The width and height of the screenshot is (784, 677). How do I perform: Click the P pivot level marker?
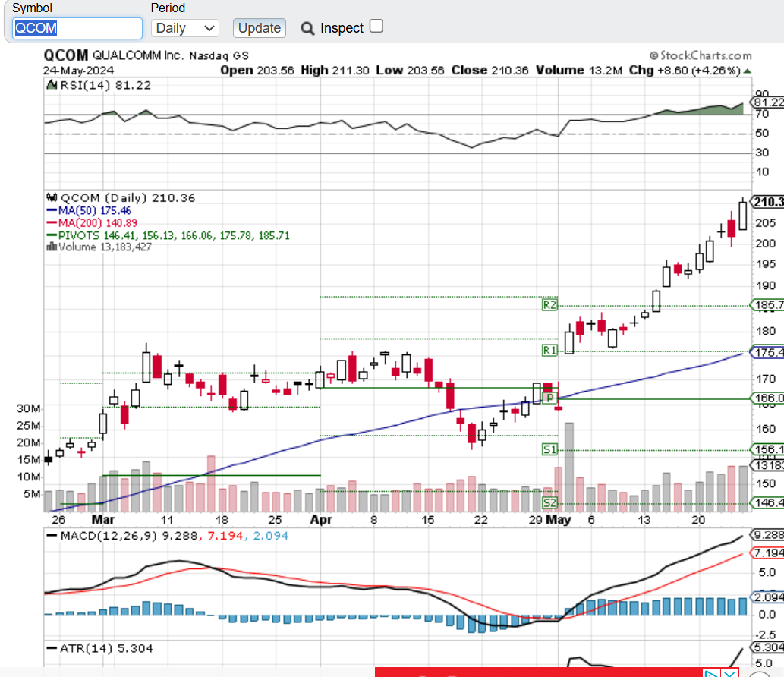click(549, 398)
